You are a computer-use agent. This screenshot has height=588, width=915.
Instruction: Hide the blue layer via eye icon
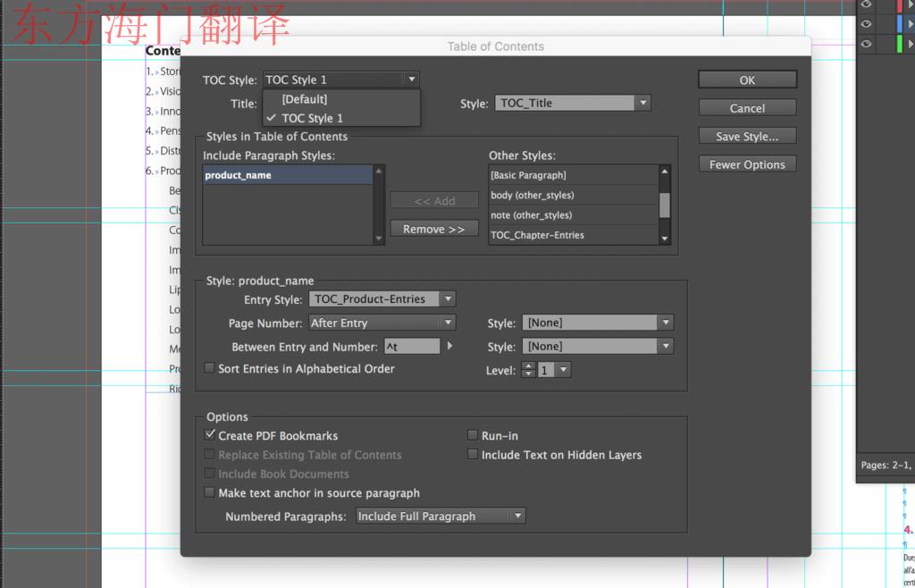click(866, 24)
